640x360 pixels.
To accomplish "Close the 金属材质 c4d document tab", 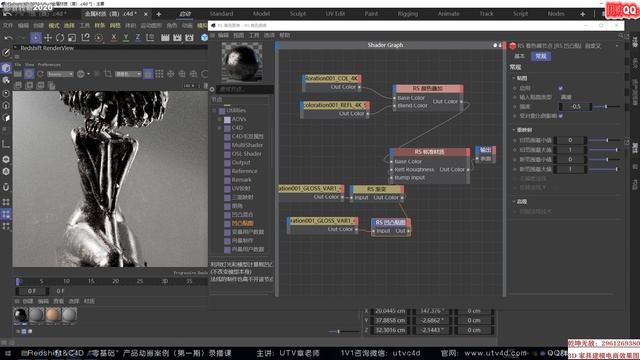I will click(146, 14).
